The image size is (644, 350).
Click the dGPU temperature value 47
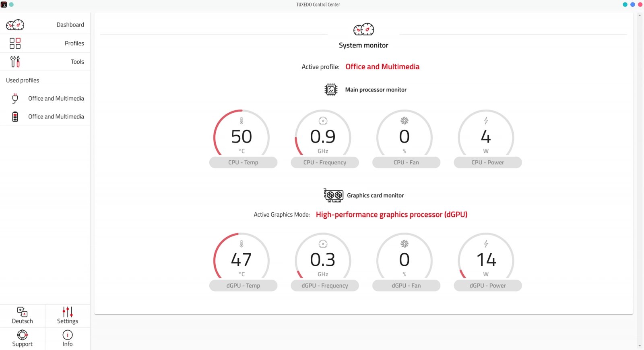pos(242,260)
